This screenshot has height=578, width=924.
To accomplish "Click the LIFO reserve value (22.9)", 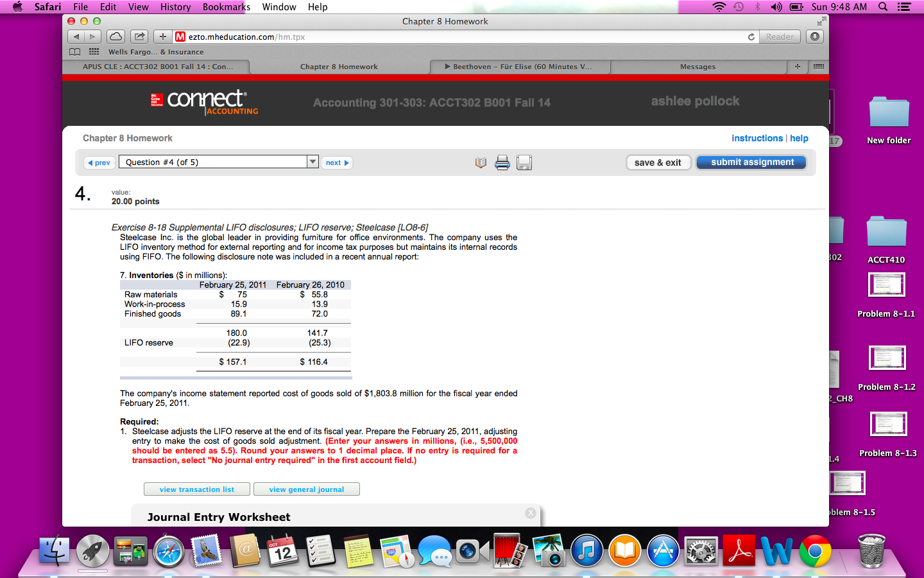I will (239, 343).
